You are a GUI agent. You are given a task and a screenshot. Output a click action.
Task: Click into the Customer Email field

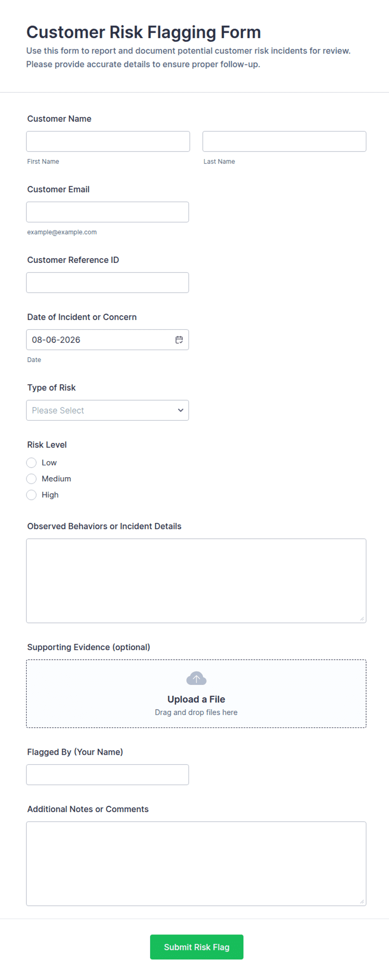107,212
